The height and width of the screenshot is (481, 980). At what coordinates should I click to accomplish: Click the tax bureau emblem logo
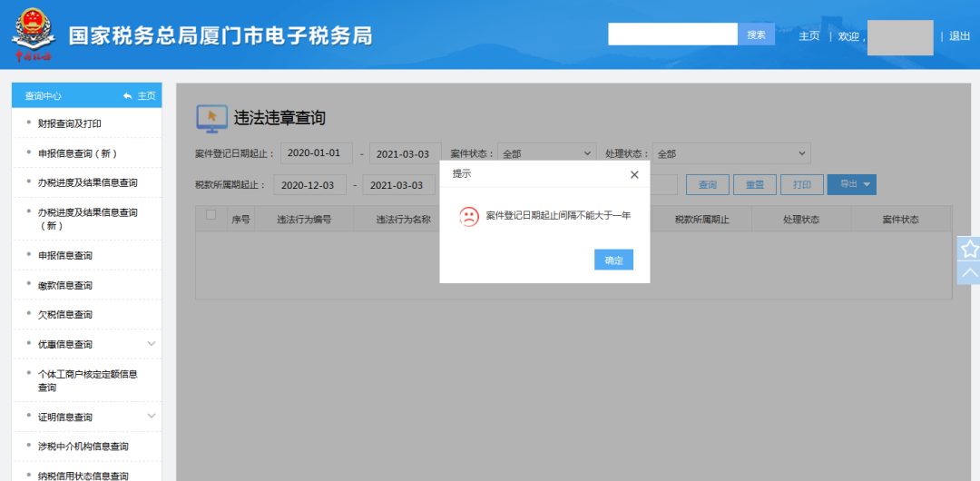click(34, 35)
